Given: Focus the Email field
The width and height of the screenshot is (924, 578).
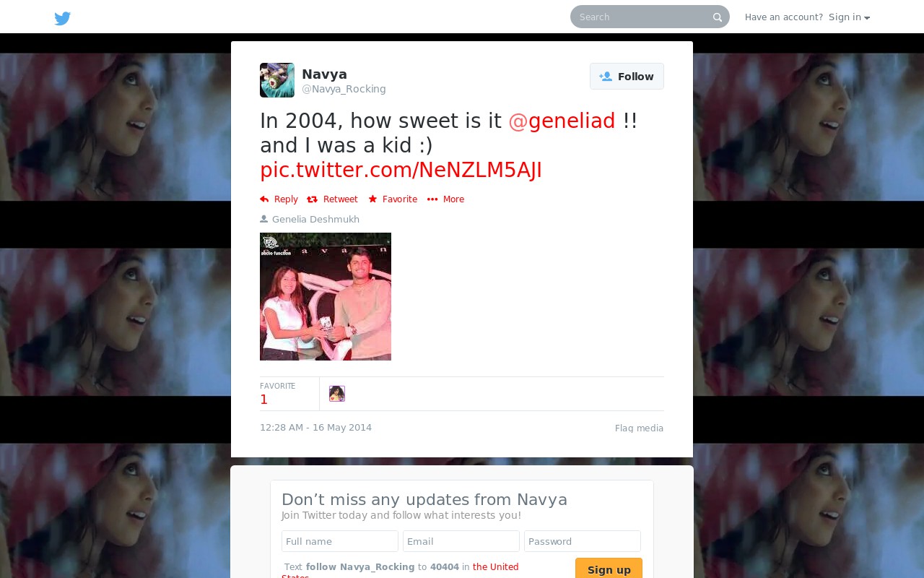Looking at the screenshot, I should (461, 541).
